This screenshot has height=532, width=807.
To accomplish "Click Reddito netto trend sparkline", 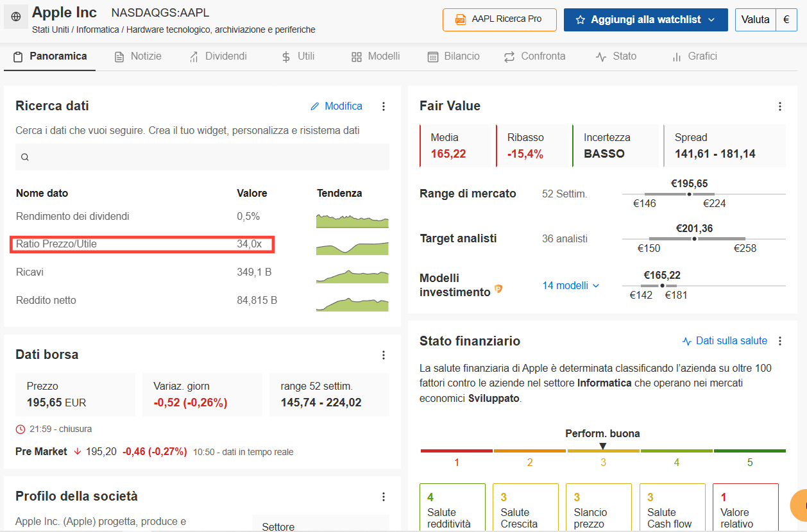I will point(352,303).
